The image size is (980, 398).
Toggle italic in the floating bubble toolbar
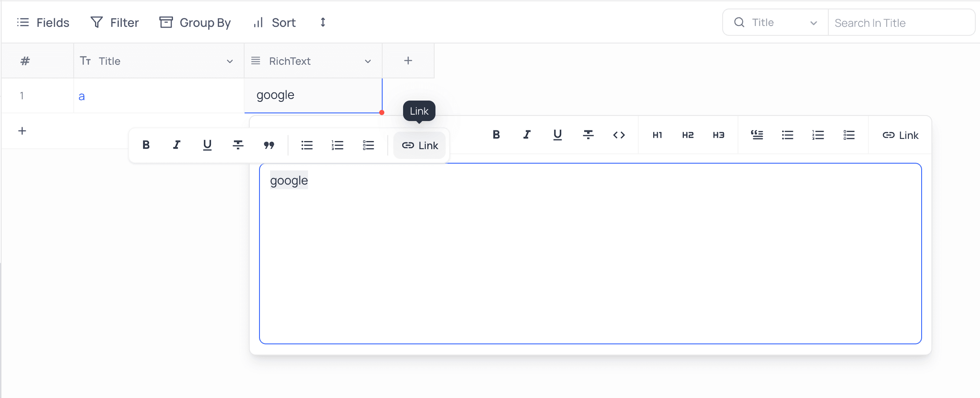point(177,145)
